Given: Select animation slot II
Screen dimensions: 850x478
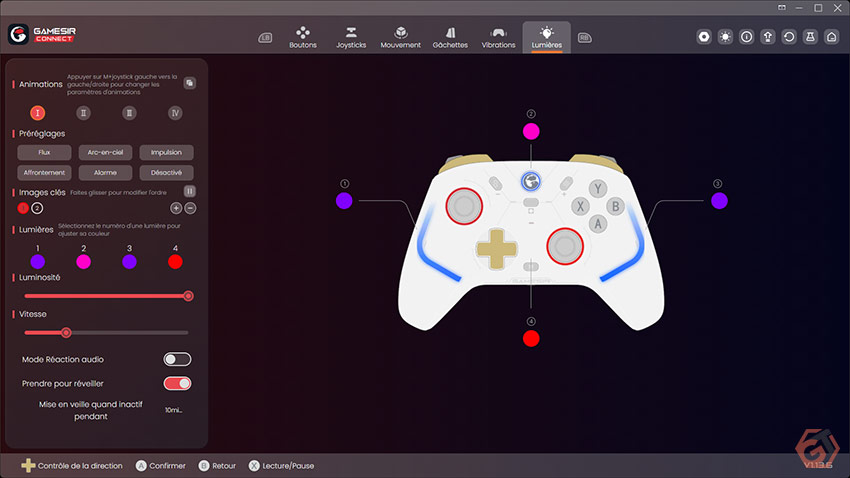Looking at the screenshot, I should (x=83, y=113).
